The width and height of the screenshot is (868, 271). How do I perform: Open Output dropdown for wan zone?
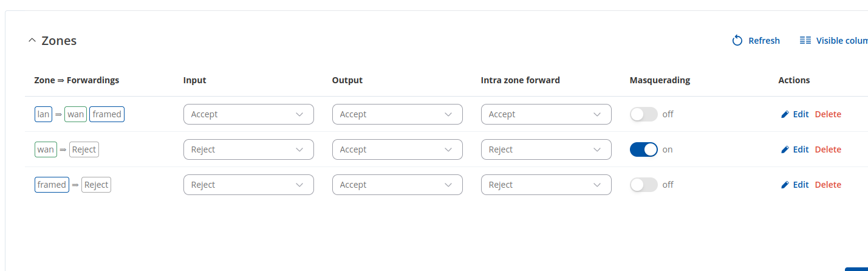pos(397,149)
